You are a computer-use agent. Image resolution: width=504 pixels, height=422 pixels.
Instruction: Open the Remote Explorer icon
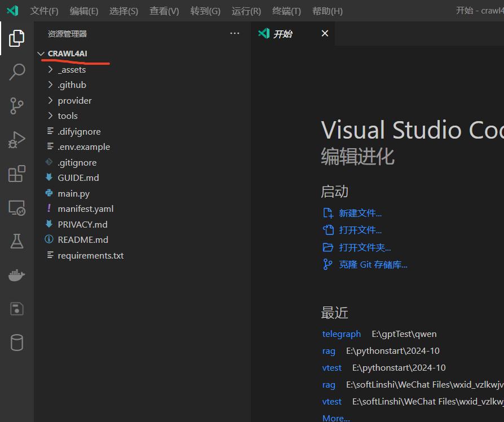tap(17, 208)
